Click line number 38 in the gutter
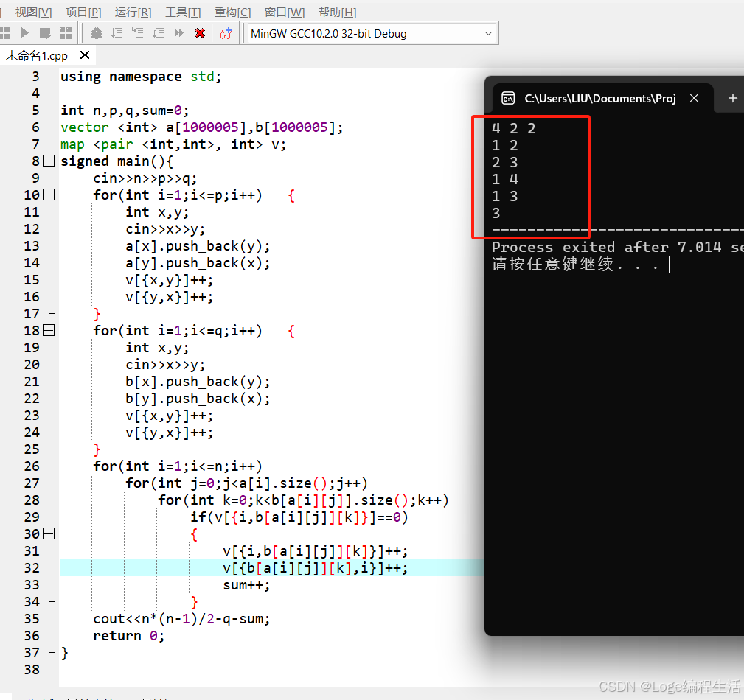The width and height of the screenshot is (744, 700). 32,670
